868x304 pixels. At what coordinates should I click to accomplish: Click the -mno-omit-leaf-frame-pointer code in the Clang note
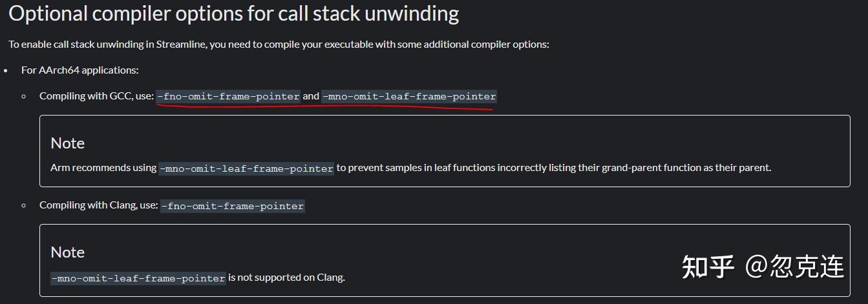[138, 278]
